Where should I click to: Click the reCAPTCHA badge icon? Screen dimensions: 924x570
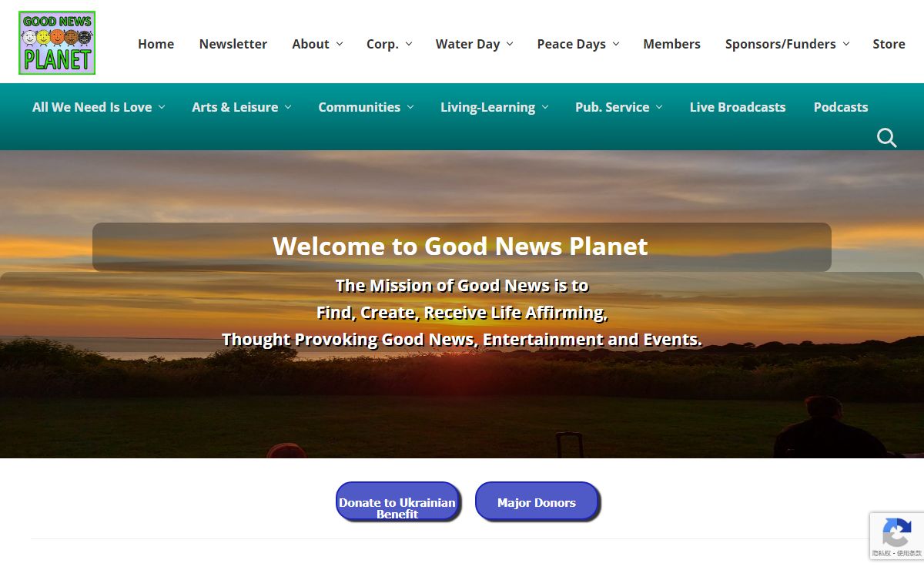click(896, 532)
